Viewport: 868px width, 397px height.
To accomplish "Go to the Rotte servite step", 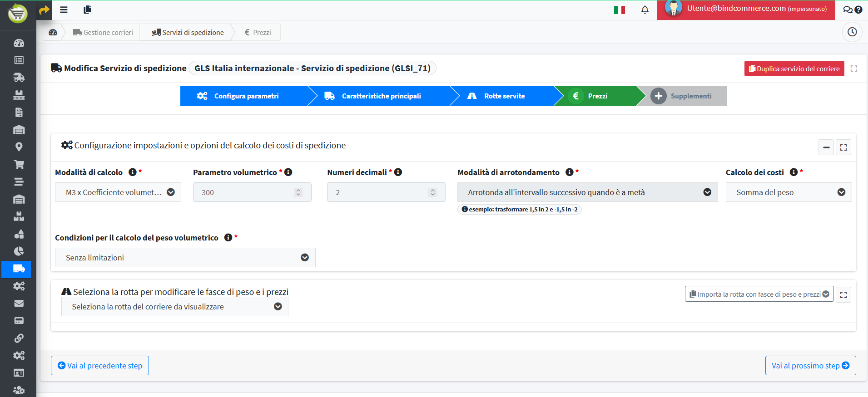I will click(504, 96).
